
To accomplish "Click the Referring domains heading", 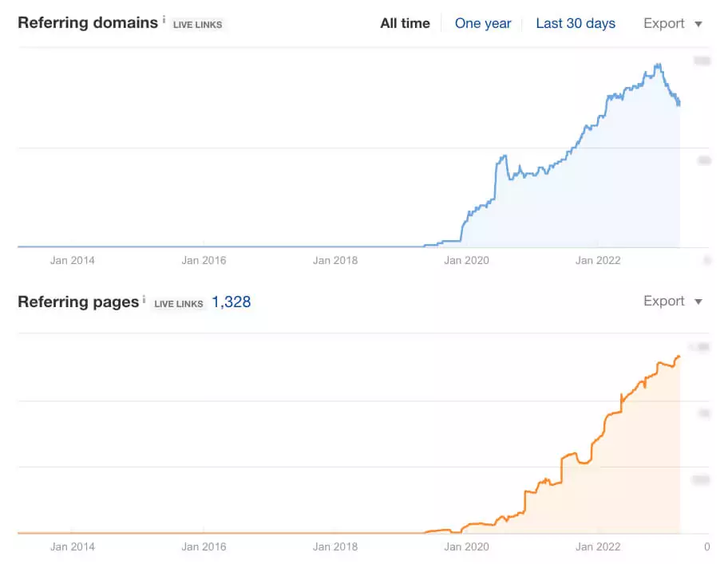I will 88,22.
